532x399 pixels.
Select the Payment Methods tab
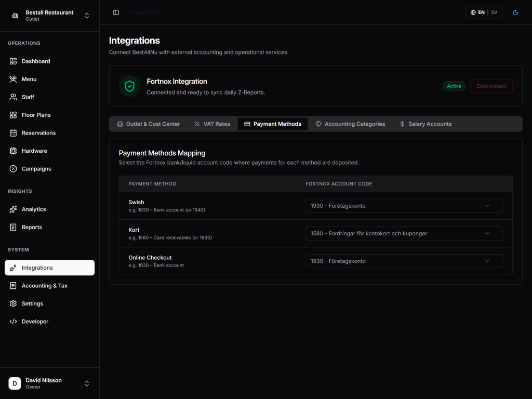click(x=273, y=124)
